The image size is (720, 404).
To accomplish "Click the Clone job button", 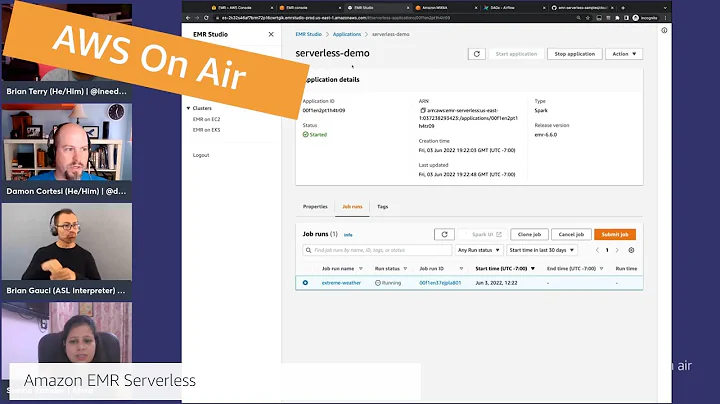I will pyautogui.click(x=529, y=235).
